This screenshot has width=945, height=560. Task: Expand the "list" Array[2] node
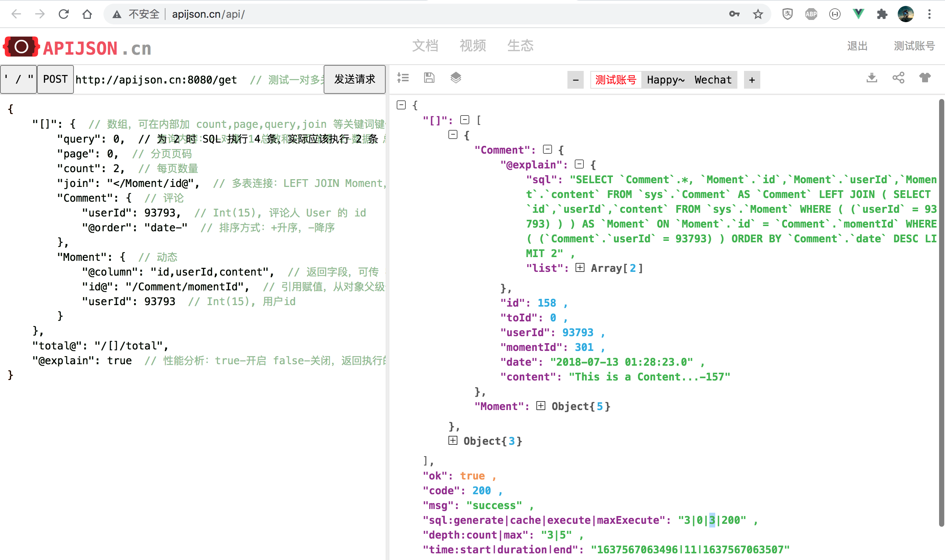(x=580, y=267)
